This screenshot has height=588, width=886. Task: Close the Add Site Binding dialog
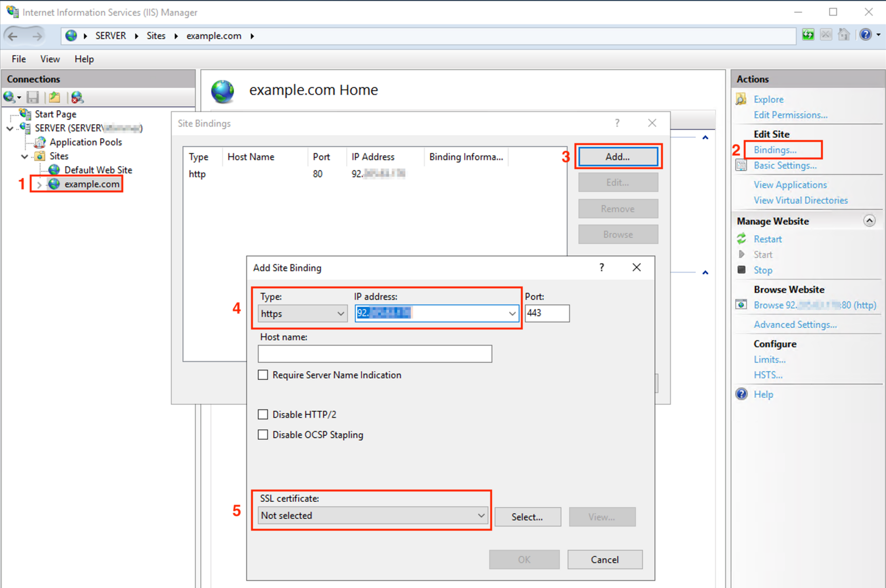[636, 267]
